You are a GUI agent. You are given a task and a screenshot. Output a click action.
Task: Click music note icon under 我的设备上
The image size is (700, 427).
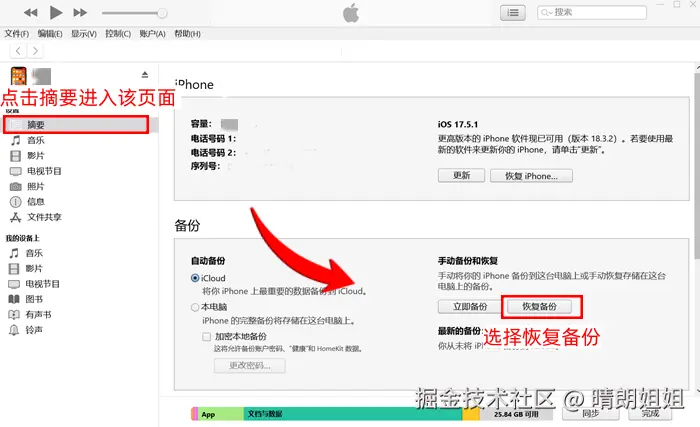(14, 253)
